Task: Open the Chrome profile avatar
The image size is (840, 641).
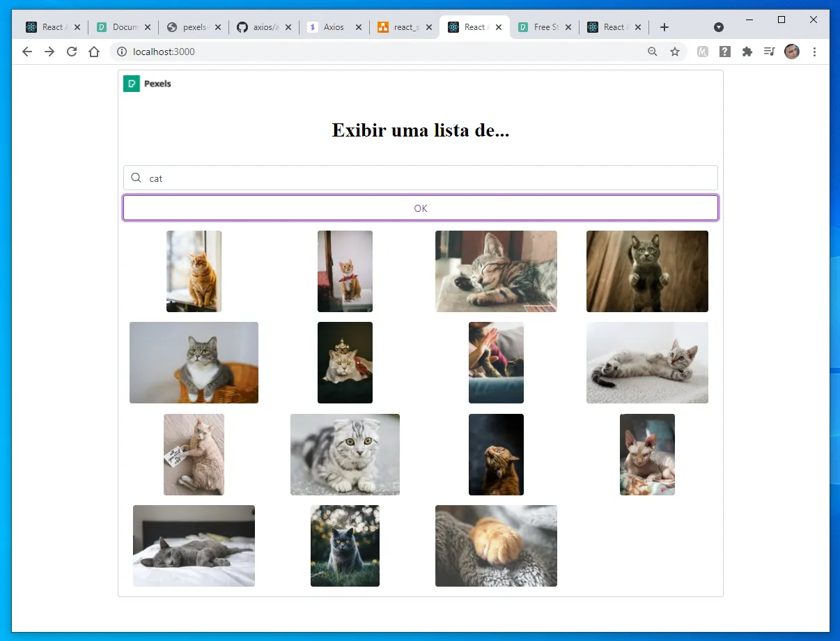Action: pos(792,52)
